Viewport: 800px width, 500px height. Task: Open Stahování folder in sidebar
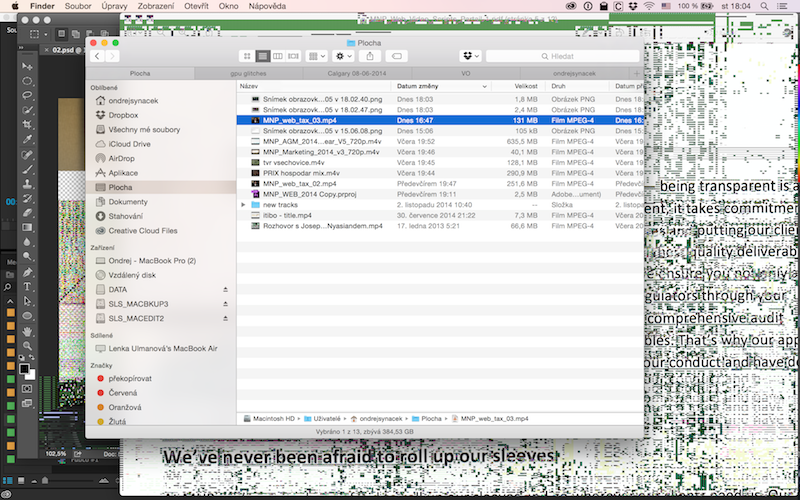click(x=126, y=216)
